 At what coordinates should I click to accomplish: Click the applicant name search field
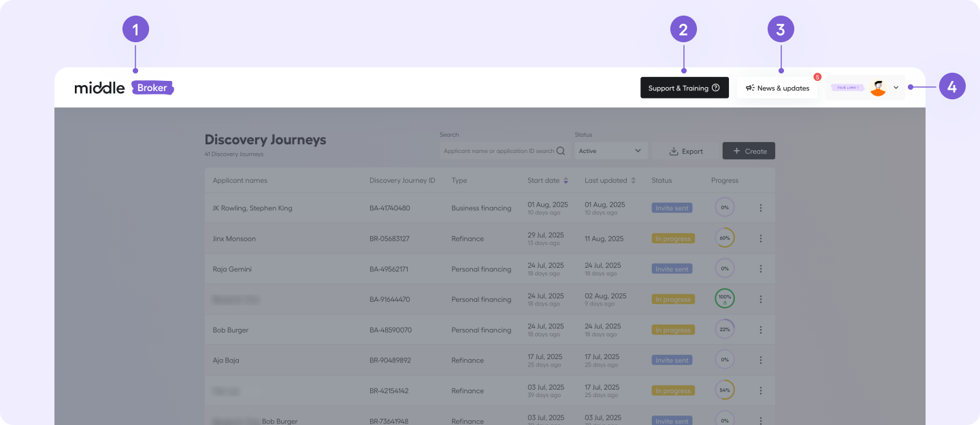click(x=504, y=151)
